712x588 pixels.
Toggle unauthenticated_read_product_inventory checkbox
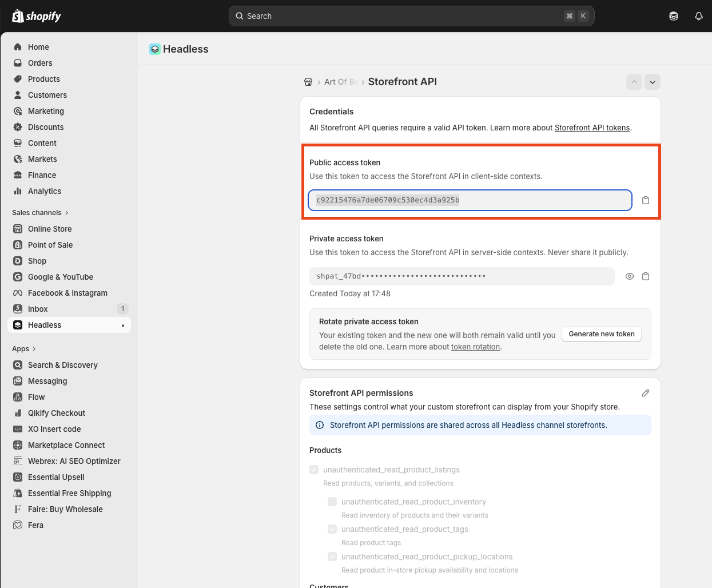[332, 502]
